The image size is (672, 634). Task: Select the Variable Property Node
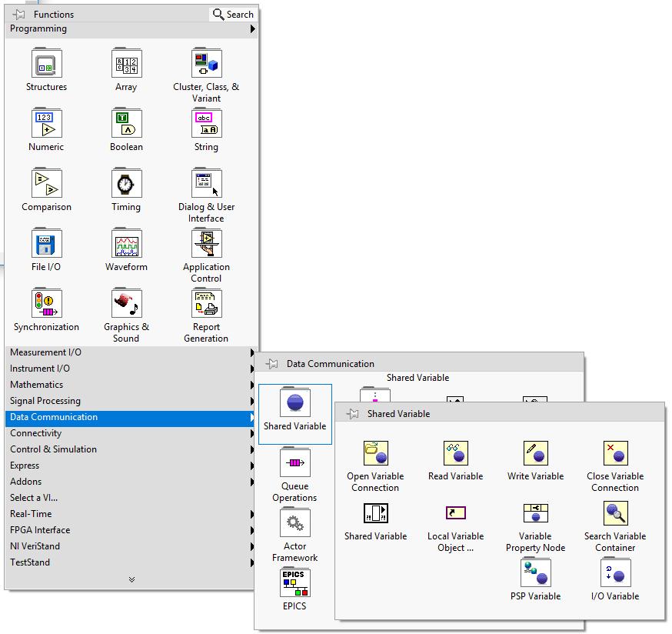[535, 513]
